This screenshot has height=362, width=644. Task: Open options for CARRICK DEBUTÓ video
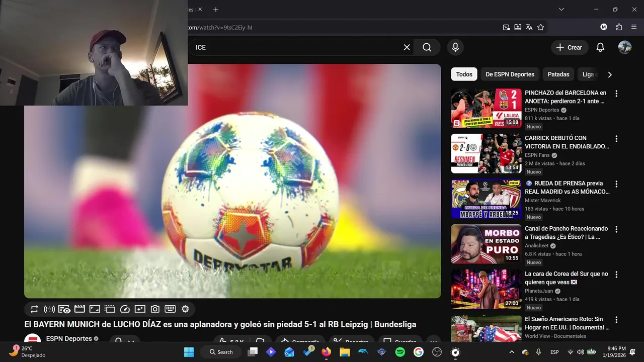[616, 139]
